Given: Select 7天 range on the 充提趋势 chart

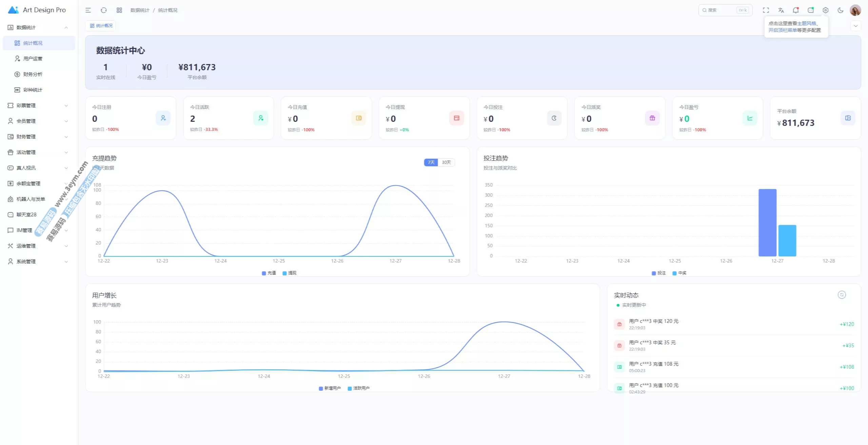Looking at the screenshot, I should click(x=431, y=162).
